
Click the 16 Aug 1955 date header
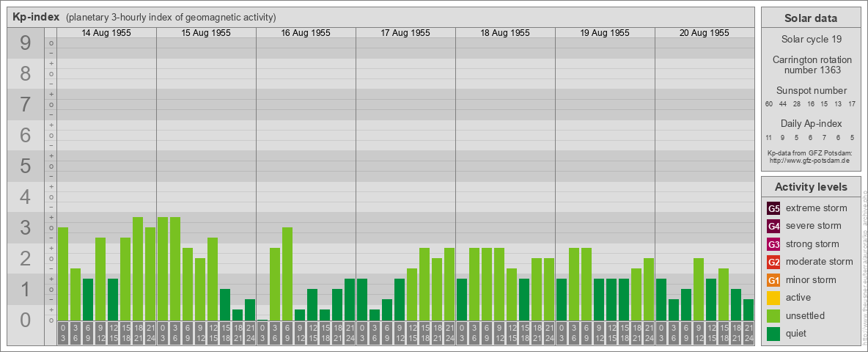[306, 33]
